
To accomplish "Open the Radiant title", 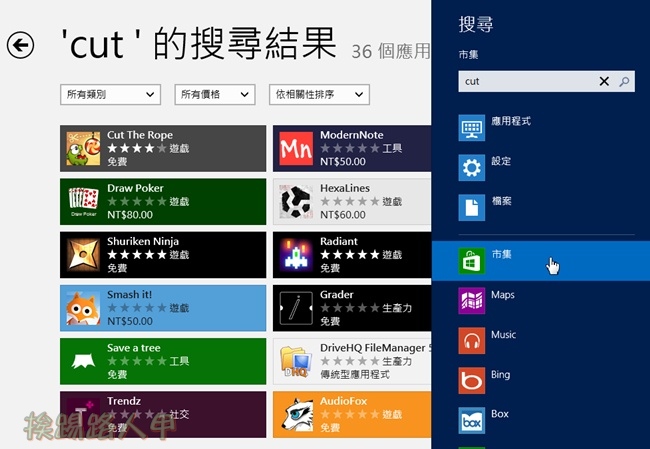I will click(339, 241).
